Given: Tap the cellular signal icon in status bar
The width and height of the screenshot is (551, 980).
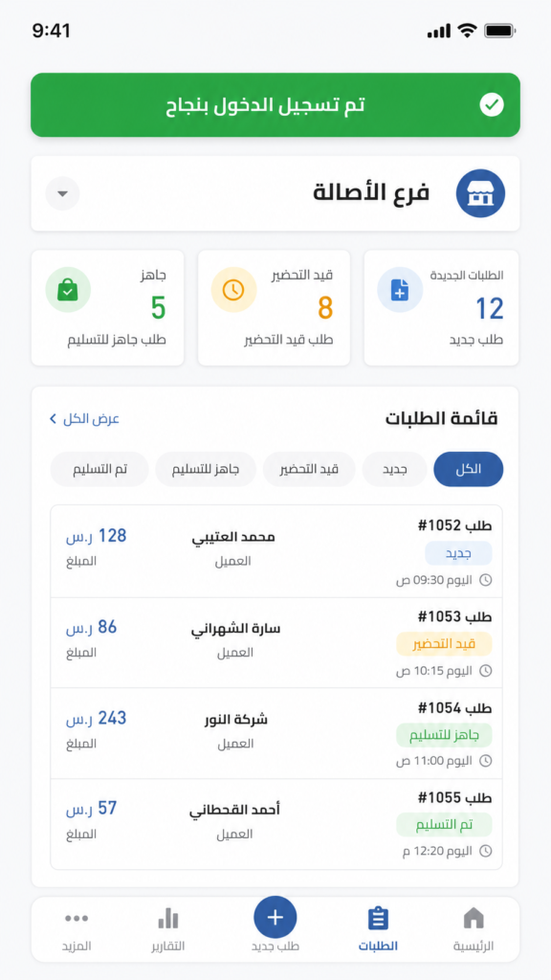Looking at the screenshot, I should pyautogui.click(x=439, y=31).
